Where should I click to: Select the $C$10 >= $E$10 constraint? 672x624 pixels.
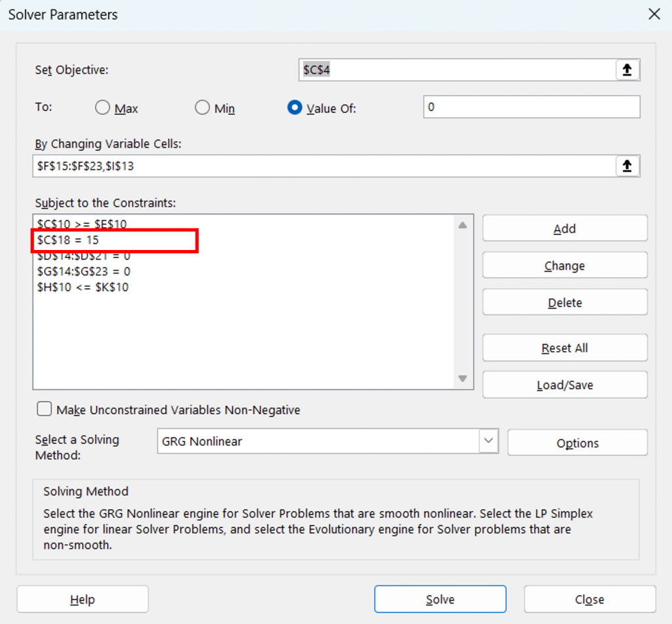82,224
